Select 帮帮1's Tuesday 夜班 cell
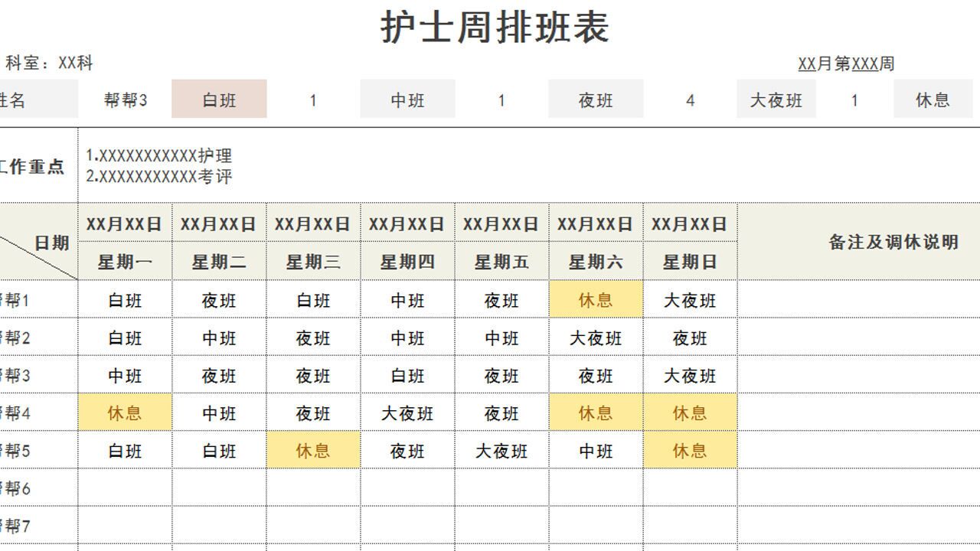 pyautogui.click(x=219, y=300)
